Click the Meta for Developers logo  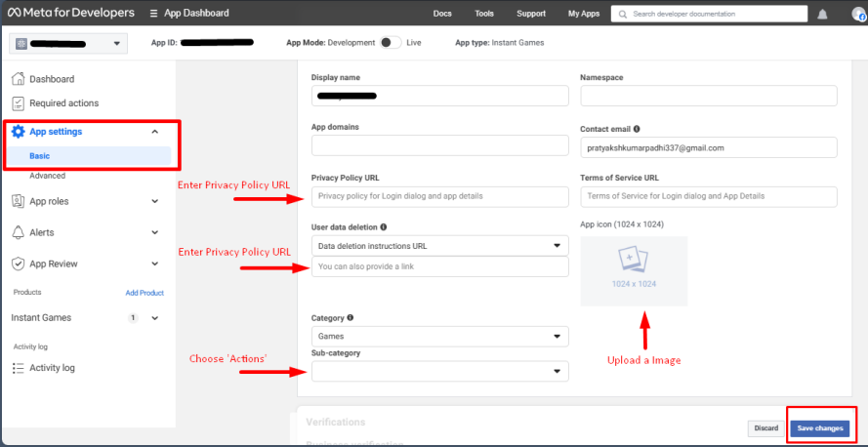(x=71, y=13)
